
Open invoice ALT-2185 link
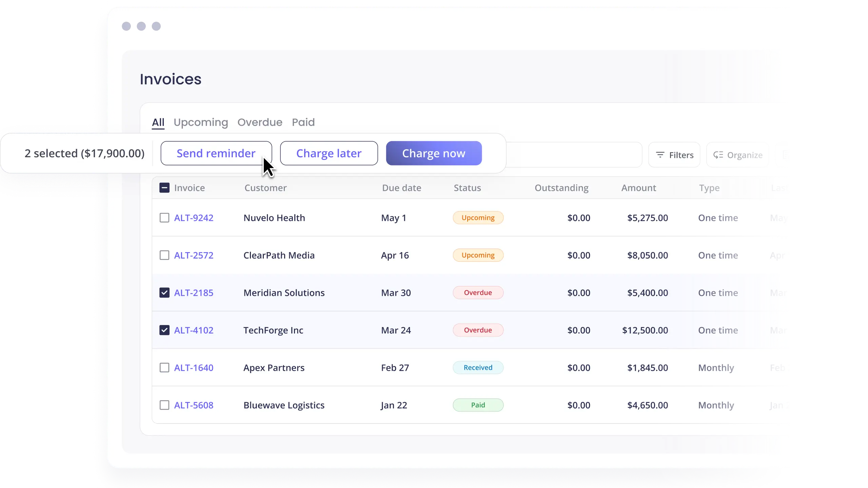tap(194, 292)
